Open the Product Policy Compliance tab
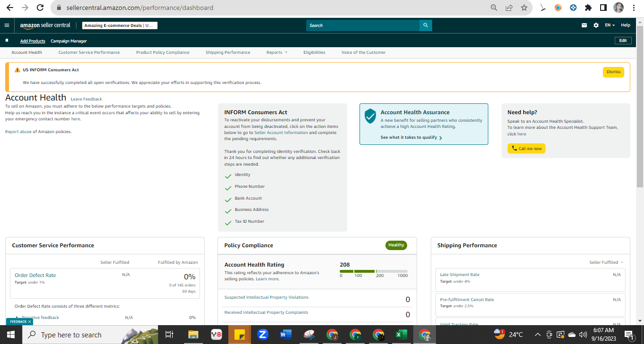Image resolution: width=644 pixels, height=344 pixels. point(163,52)
